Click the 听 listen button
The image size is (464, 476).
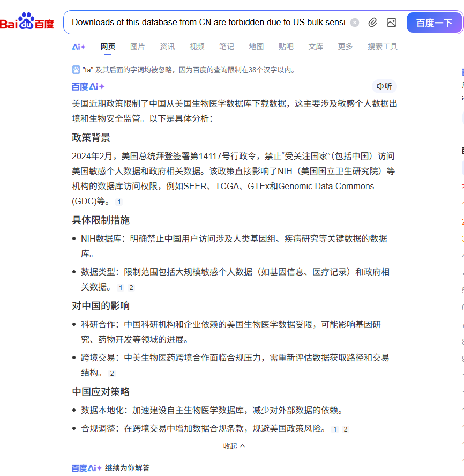click(384, 86)
